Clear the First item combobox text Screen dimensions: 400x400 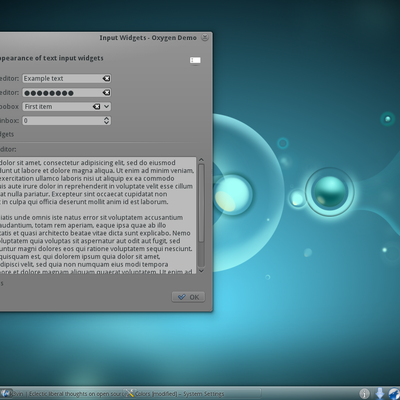point(96,107)
